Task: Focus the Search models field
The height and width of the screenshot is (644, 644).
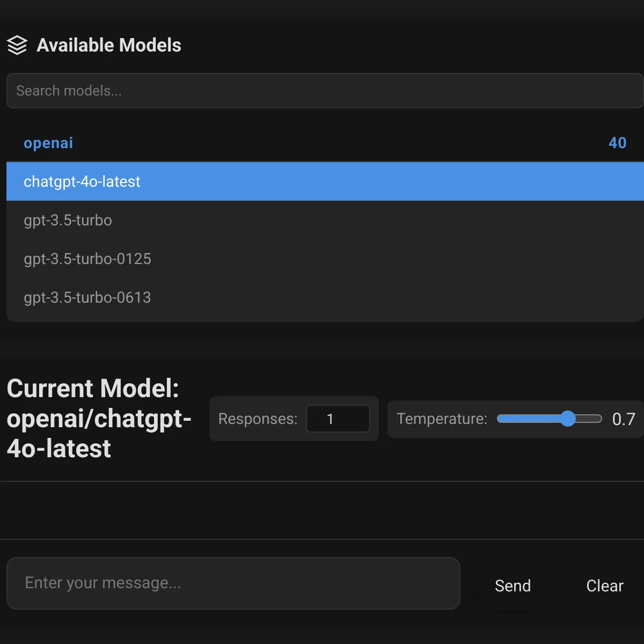Action: 325,91
